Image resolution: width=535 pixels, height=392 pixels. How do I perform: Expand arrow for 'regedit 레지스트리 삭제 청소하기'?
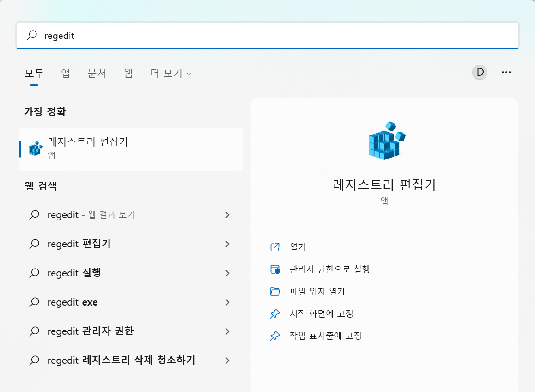[228, 360]
